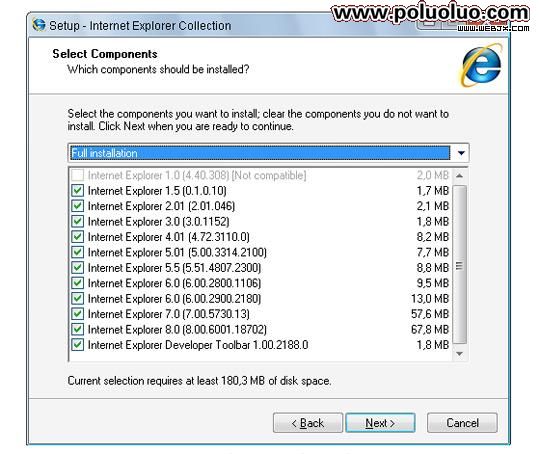The image size is (540, 454).
Task: Click the 67,8 MB size value
Action: coord(430,329)
